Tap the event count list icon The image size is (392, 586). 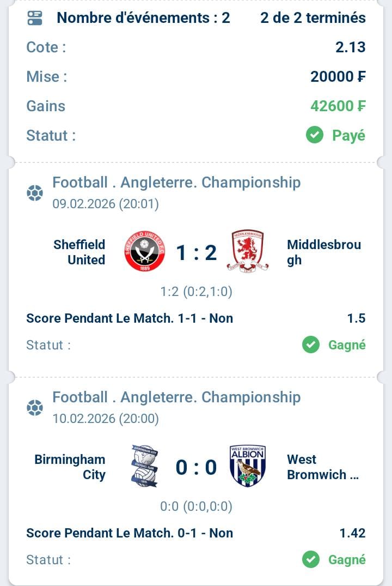[x=35, y=18]
